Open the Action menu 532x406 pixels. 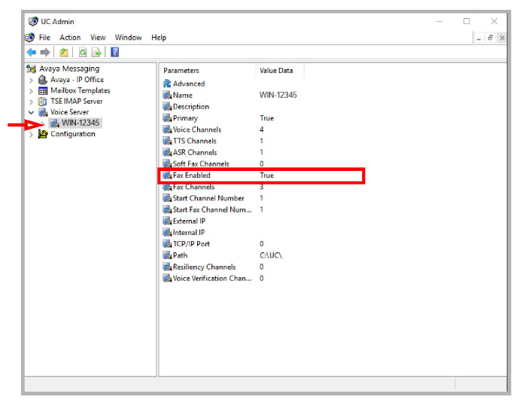(x=70, y=38)
